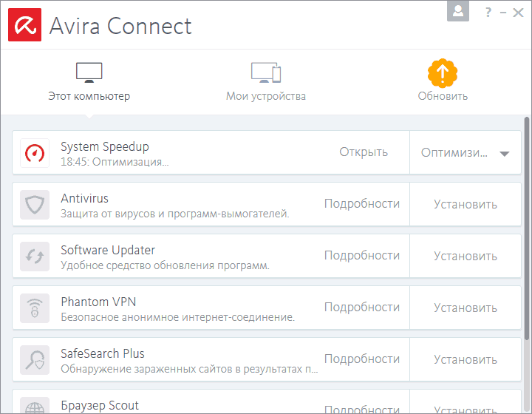Image resolution: width=532 pixels, height=414 pixels.
Task: Select the monitor icon for Этот компьютер
Action: (89, 72)
